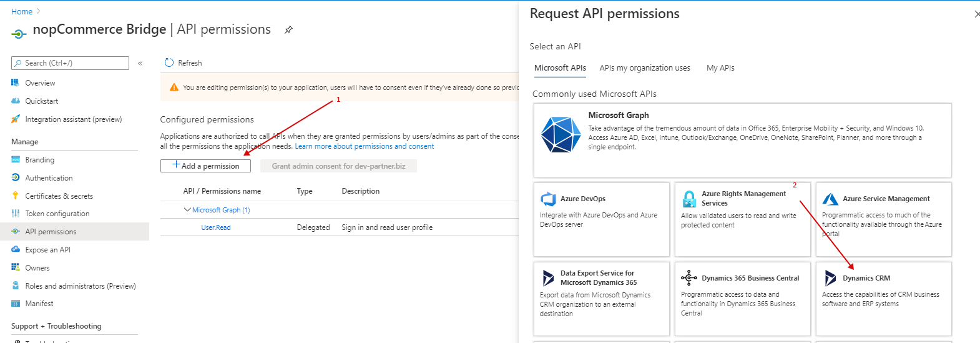Click the Dynamics 365 Business Central icon
The width and height of the screenshot is (980, 343).
(x=689, y=278)
